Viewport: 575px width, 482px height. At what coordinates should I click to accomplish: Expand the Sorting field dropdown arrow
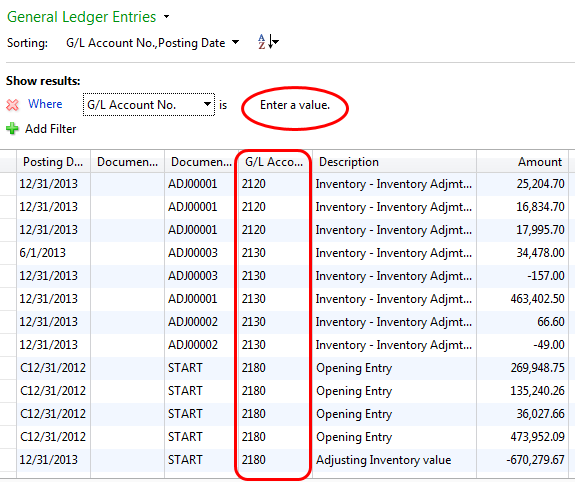235,42
